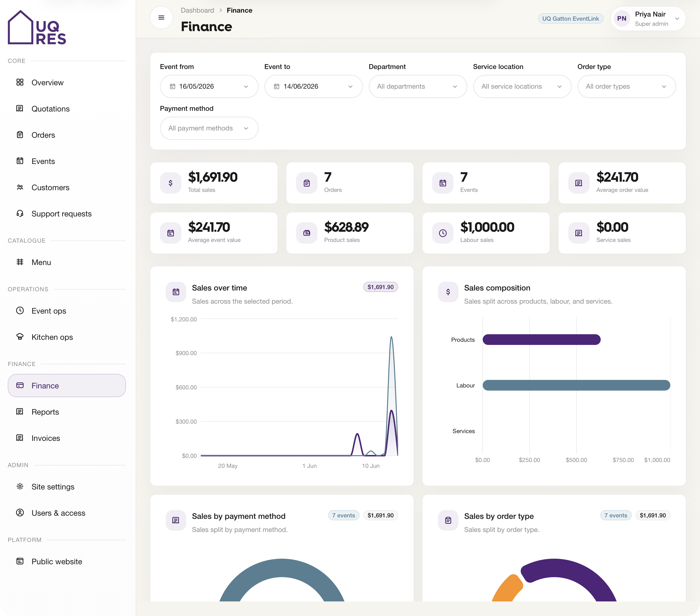This screenshot has height=616, width=700.
Task: Click the PN avatar initials
Action: point(622,18)
